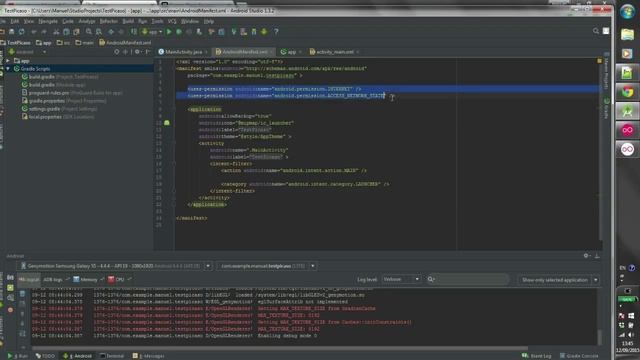Open the Show only selected application dropdown

[558, 280]
